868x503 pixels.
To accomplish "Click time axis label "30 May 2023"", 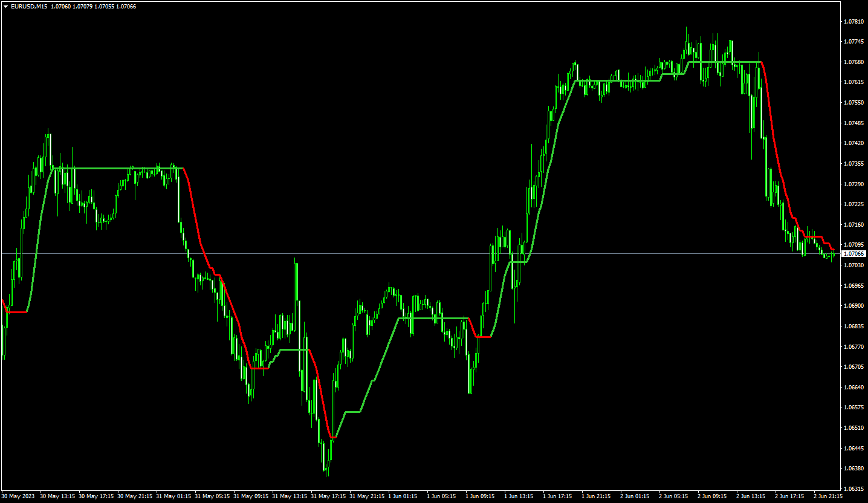I will (x=18, y=496).
